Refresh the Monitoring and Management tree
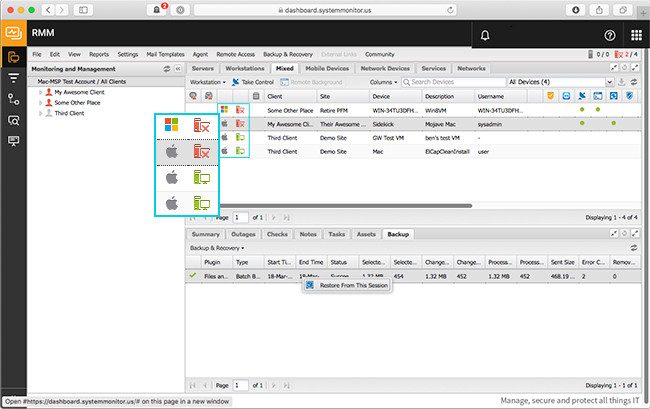 [167, 69]
